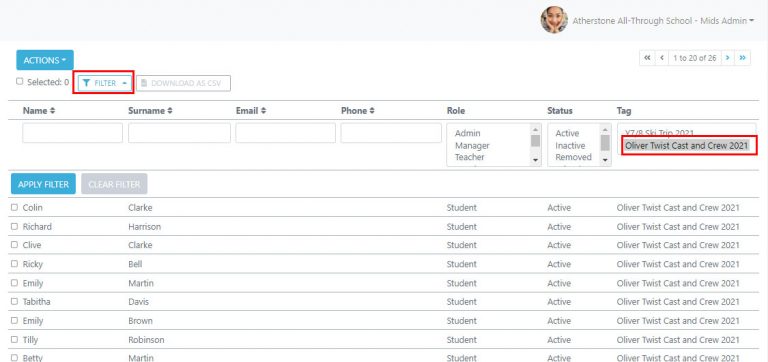This screenshot has width=768, height=362.
Task: Click the surname Davis in Tabitha's row
Action: (139, 302)
